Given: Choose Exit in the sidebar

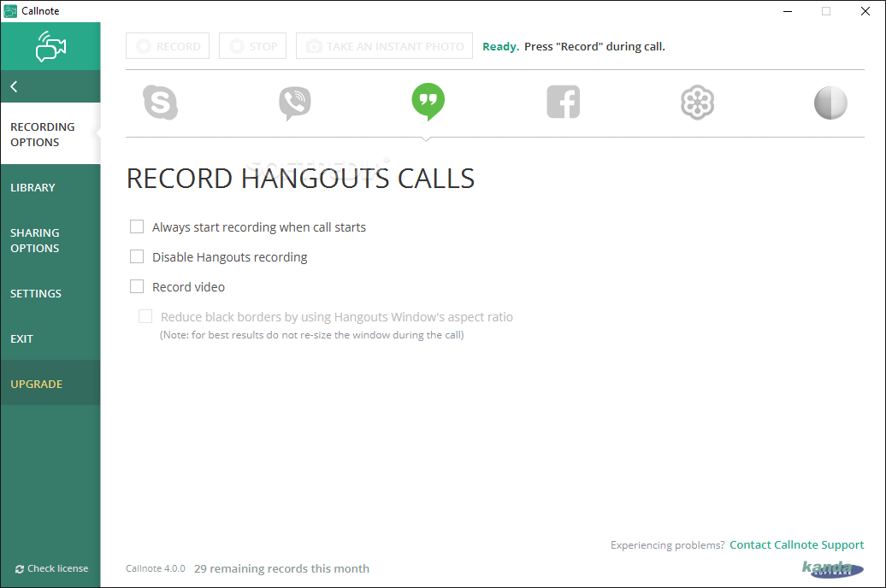Looking at the screenshot, I should click(50, 339).
